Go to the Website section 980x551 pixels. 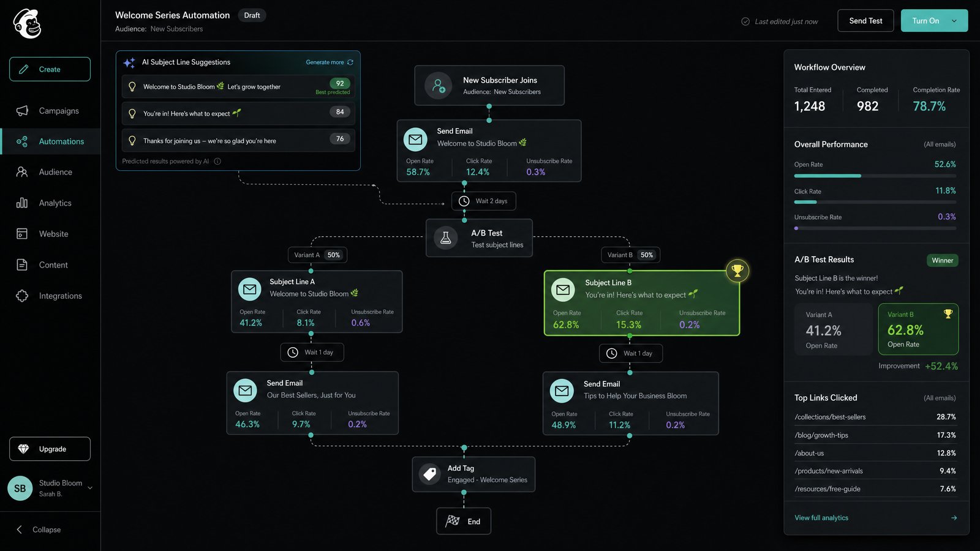50,234
